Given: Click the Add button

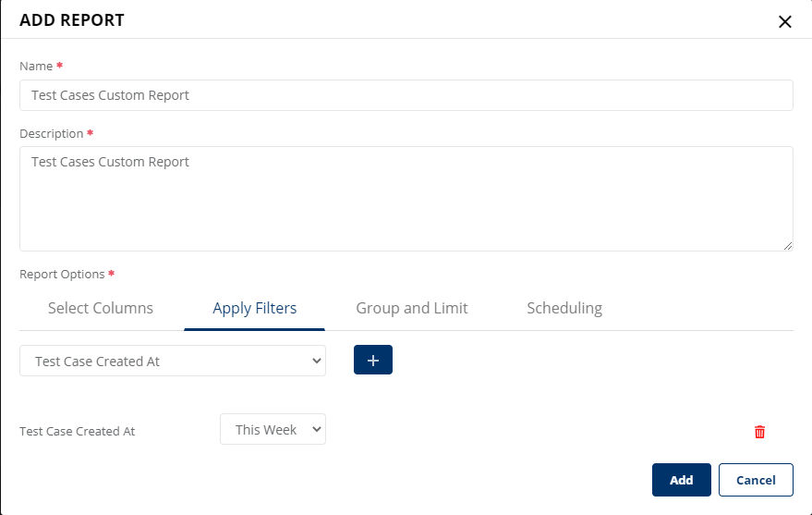Looking at the screenshot, I should [x=681, y=480].
